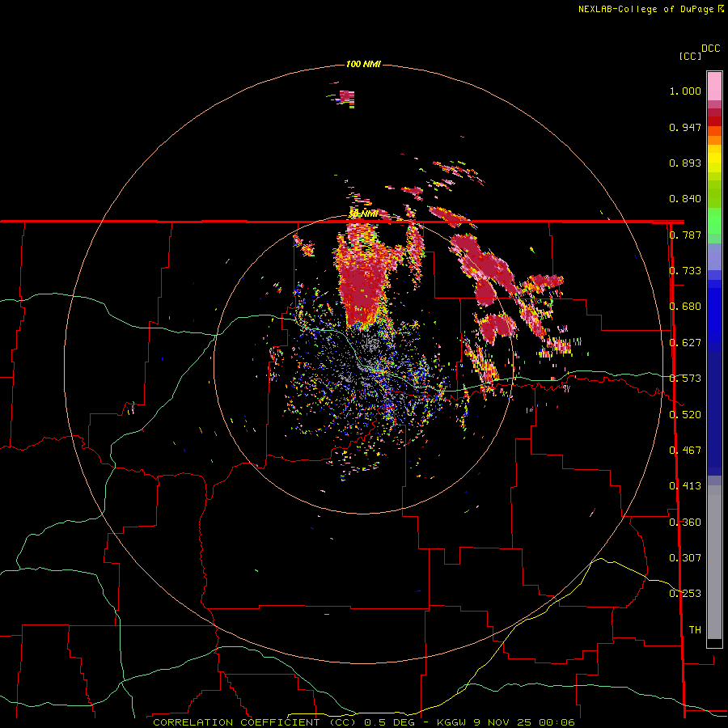
Task: Click the 0.840 scale value
Action: click(x=685, y=199)
